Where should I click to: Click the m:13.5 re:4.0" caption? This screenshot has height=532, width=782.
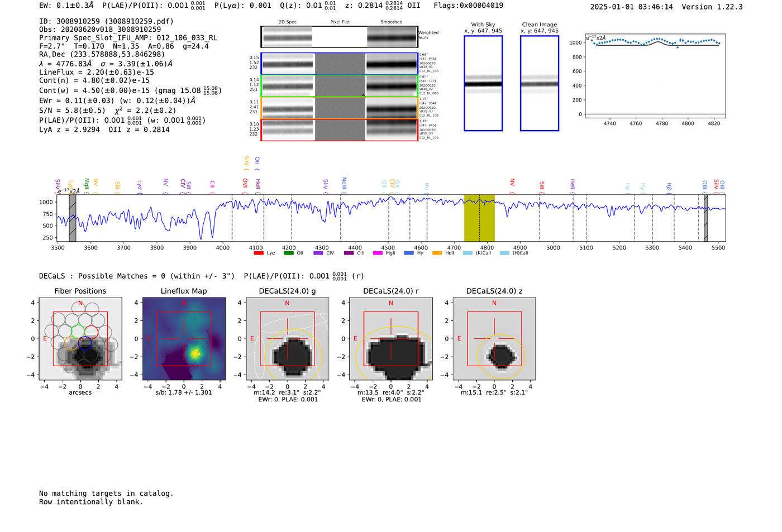(x=390, y=393)
